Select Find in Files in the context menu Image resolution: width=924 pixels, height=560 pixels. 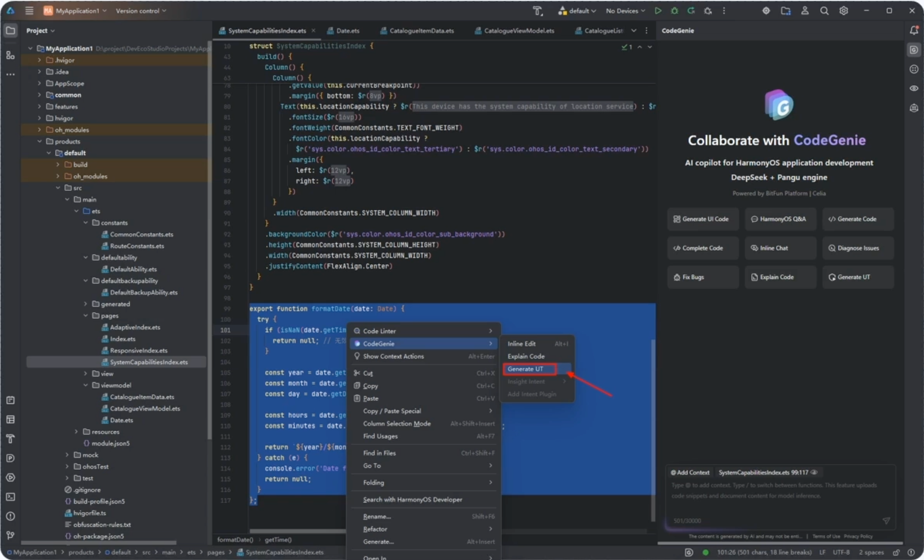coord(424,453)
